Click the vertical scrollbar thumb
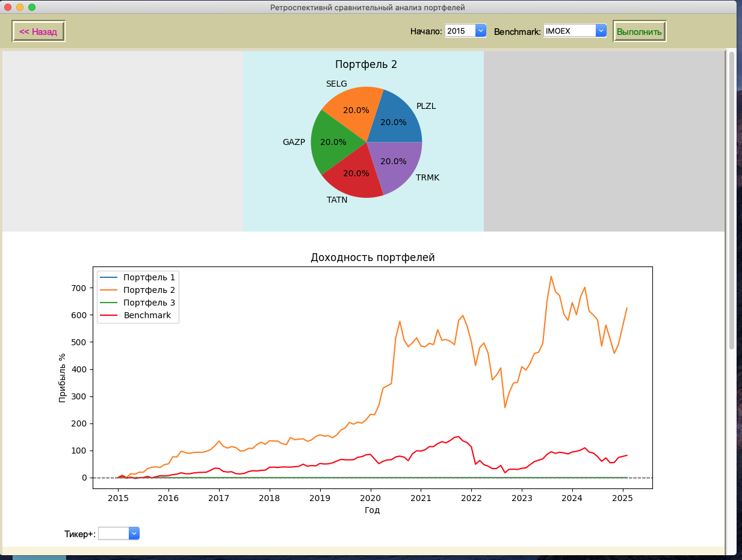This screenshot has height=560, width=742. (732, 198)
